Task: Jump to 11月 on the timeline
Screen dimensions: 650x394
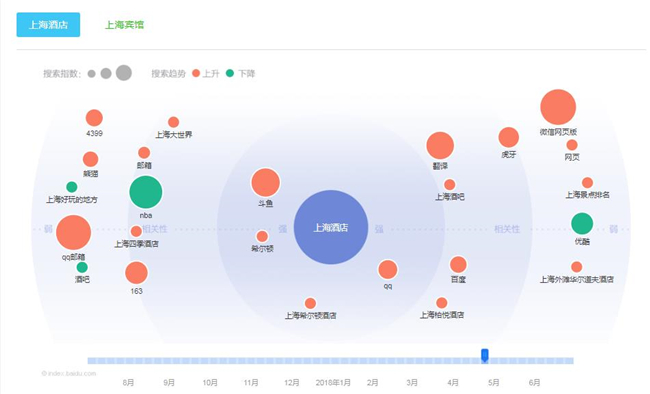Action: pos(251,382)
